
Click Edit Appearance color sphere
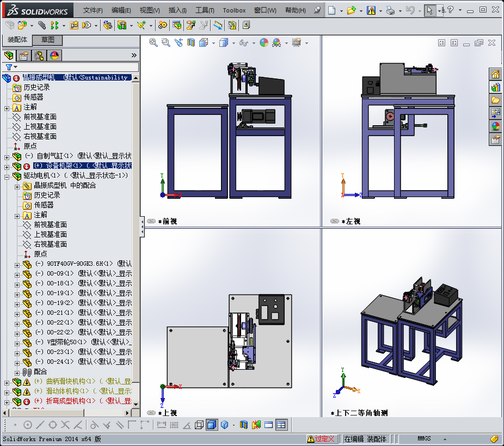point(264,42)
